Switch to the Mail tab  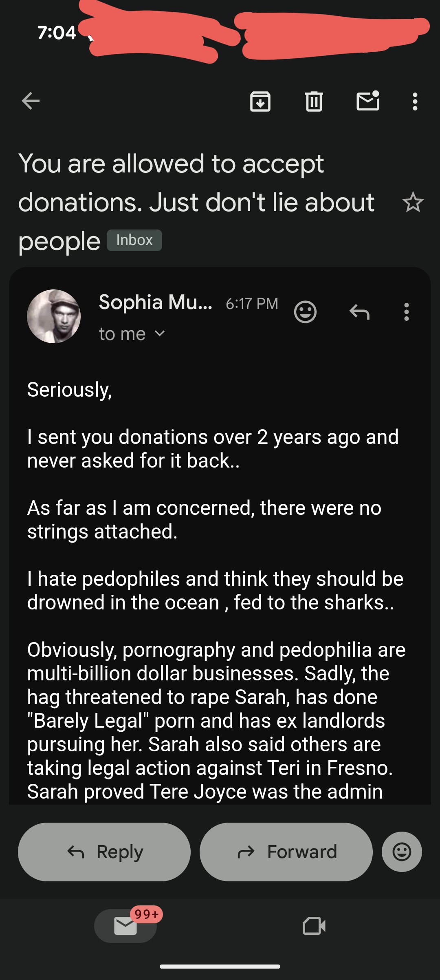[x=125, y=926]
